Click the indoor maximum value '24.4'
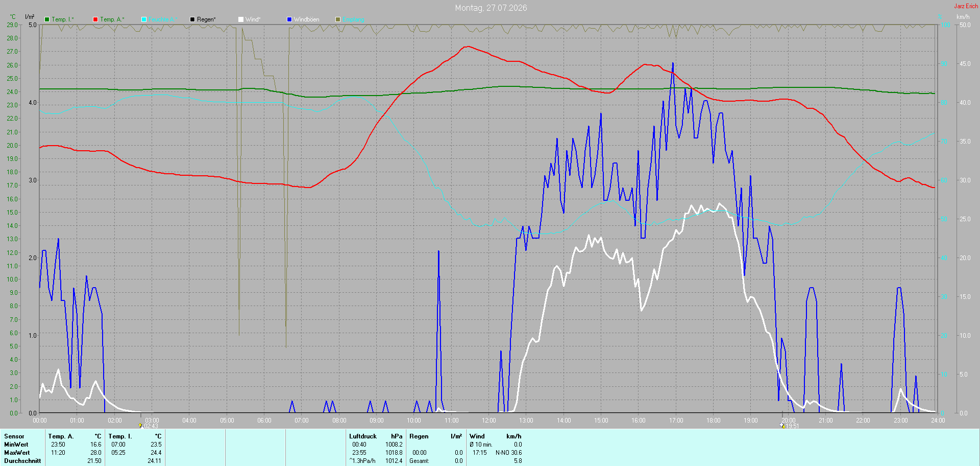The image size is (980, 466). pos(156,453)
